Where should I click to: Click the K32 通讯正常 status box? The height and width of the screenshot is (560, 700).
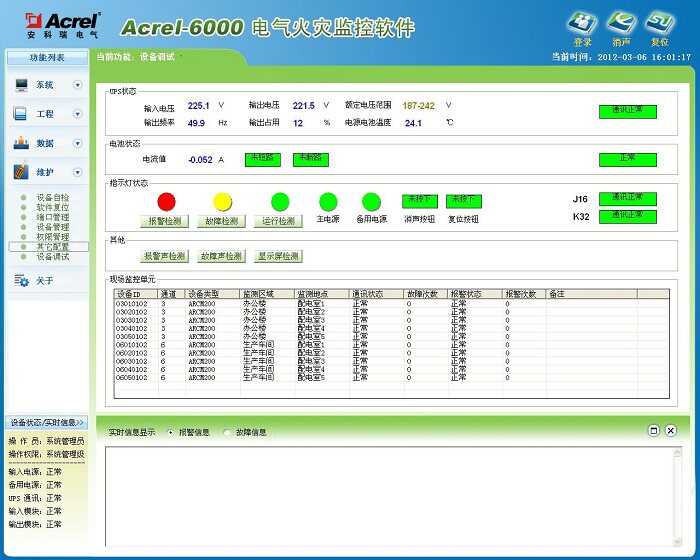pyautogui.click(x=628, y=217)
